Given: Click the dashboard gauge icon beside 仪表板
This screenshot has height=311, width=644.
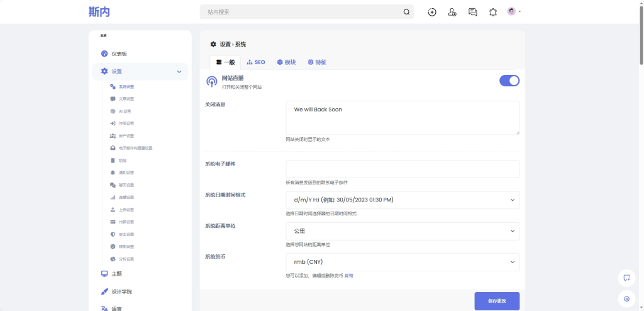Looking at the screenshot, I should (x=104, y=54).
